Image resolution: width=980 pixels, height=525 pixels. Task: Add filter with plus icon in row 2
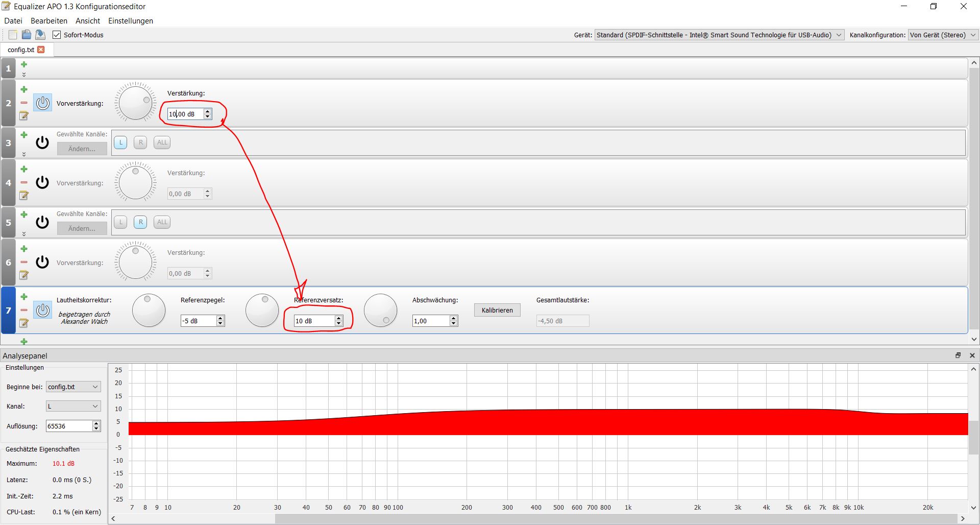(24, 89)
